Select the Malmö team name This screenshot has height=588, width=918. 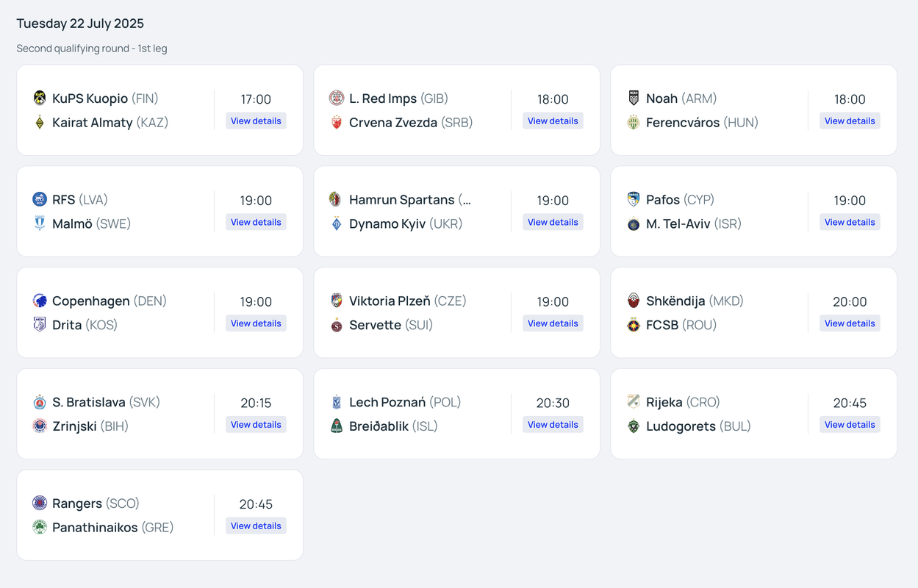point(72,224)
